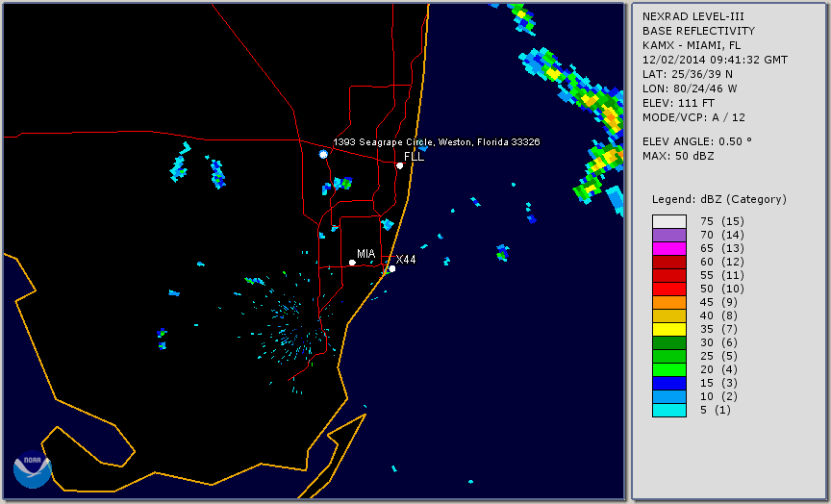
Task: Click the 'MODE/VCP: A / 12' text
Action: click(x=693, y=117)
